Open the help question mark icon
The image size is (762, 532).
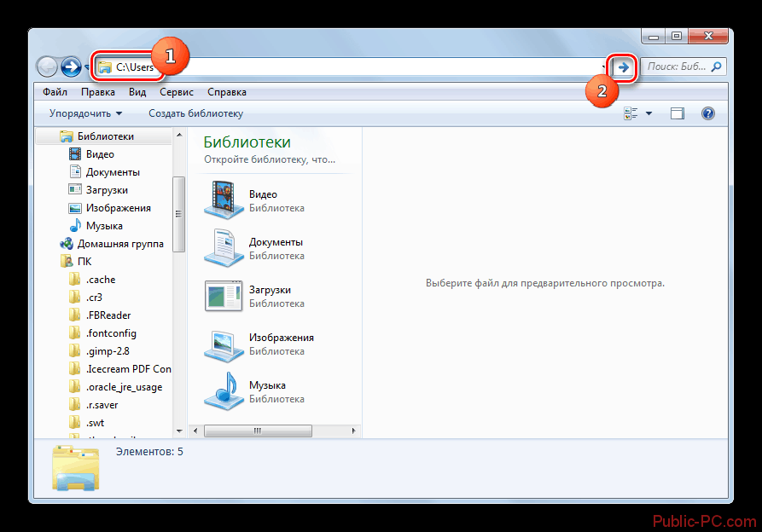tap(707, 113)
